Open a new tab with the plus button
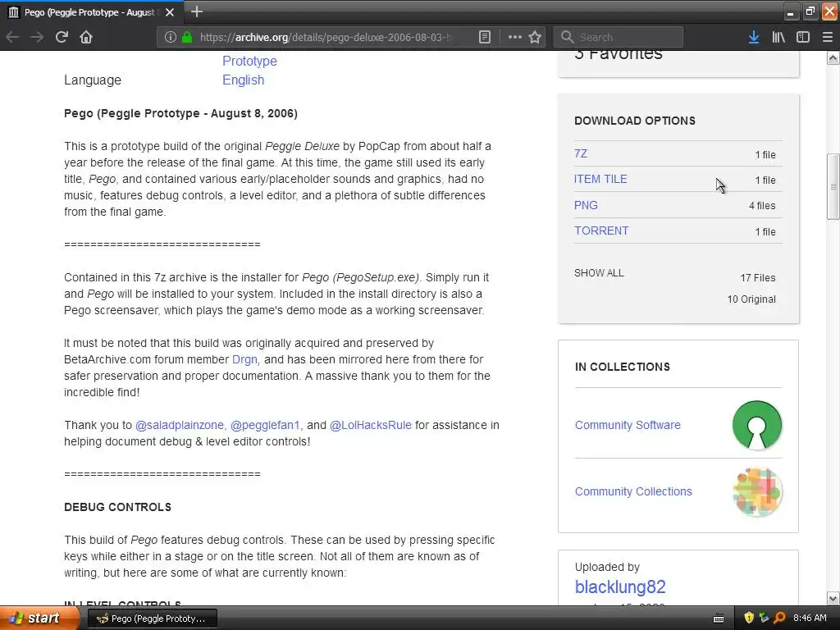Image resolution: width=840 pixels, height=630 pixels. click(197, 11)
